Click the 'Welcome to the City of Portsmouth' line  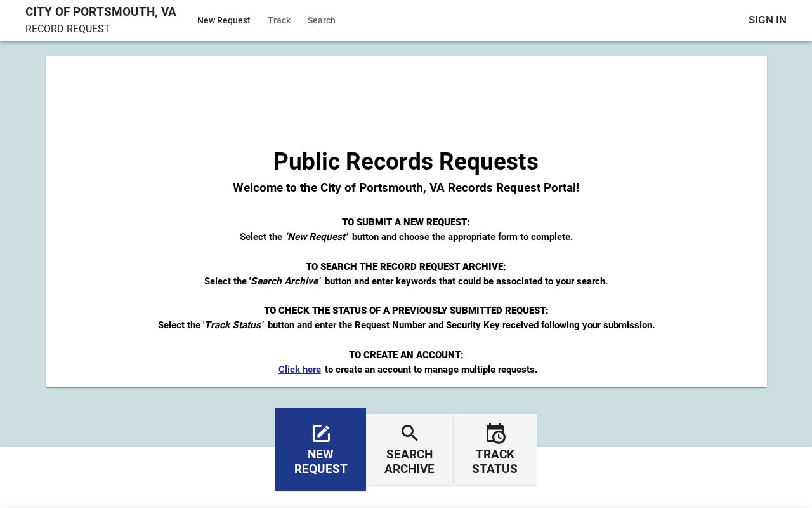coord(406,188)
